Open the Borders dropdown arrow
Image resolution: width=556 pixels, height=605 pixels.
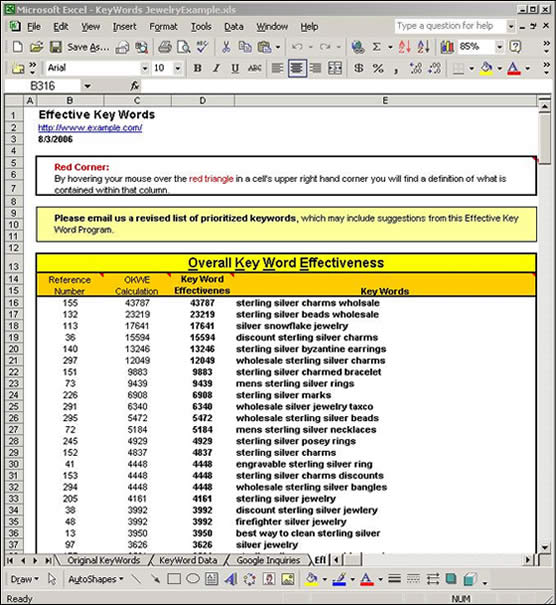[x=471, y=69]
